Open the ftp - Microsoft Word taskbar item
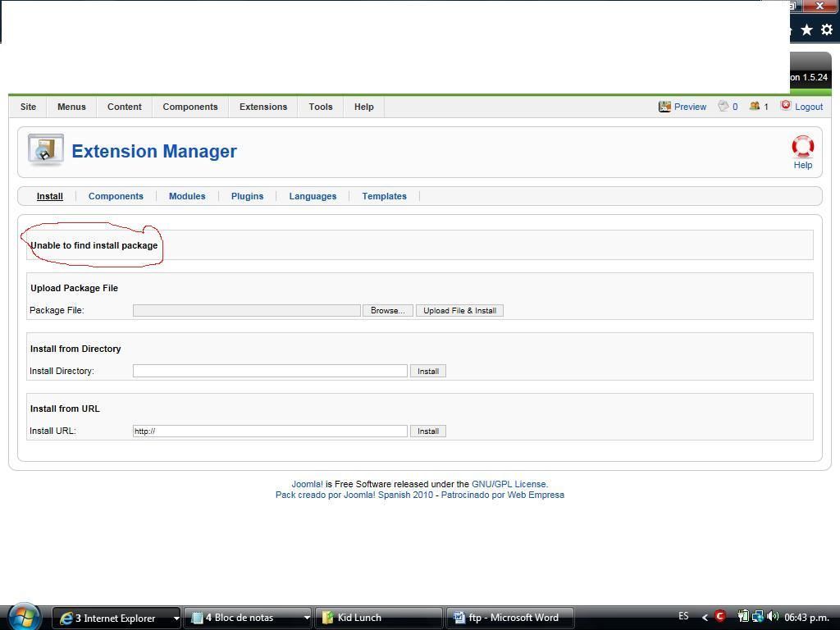Viewport: 840px width, 630px height. tap(510, 618)
